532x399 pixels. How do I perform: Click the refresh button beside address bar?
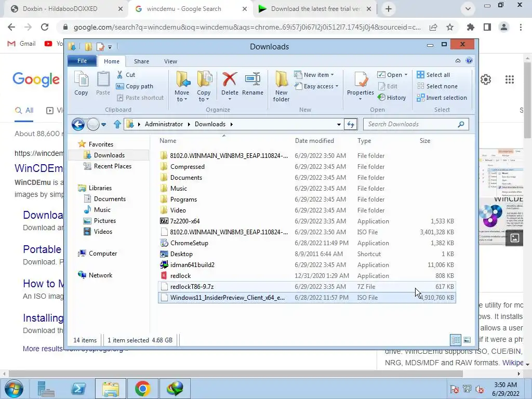tap(351, 124)
